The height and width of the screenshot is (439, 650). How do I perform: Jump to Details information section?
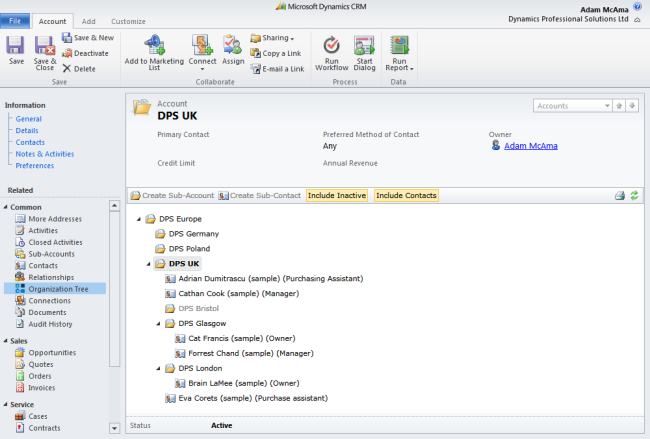tap(27, 131)
